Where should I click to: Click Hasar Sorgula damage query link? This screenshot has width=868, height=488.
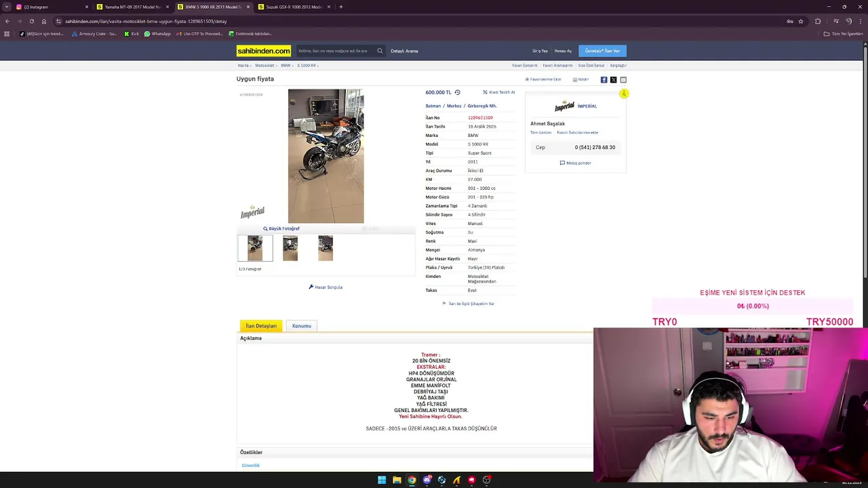(325, 287)
